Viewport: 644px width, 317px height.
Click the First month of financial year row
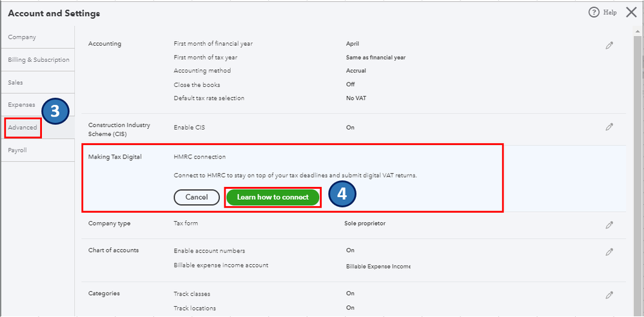(x=213, y=44)
